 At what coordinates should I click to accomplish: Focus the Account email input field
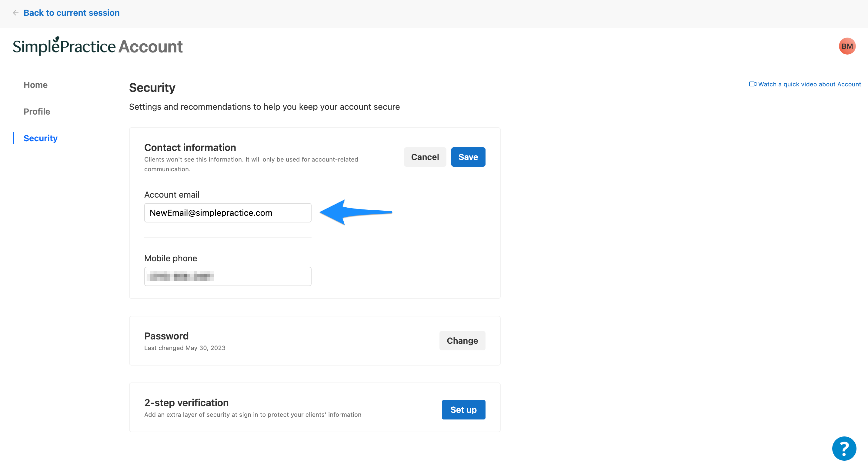pyautogui.click(x=227, y=212)
